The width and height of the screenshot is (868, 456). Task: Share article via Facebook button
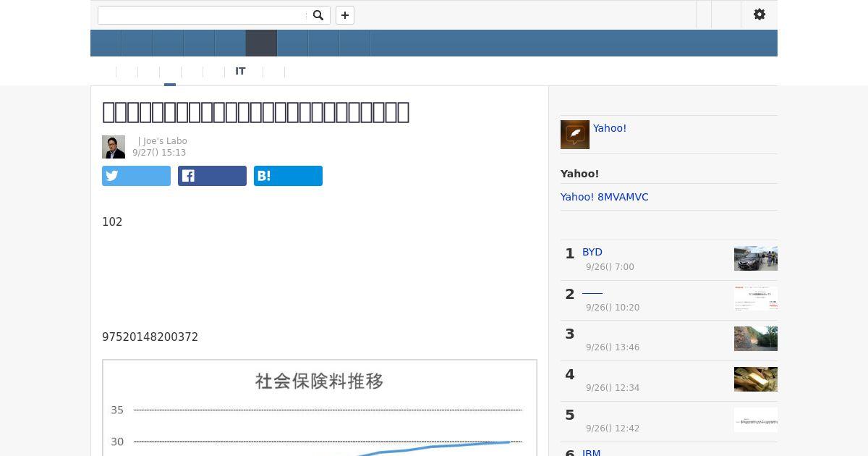(x=212, y=176)
